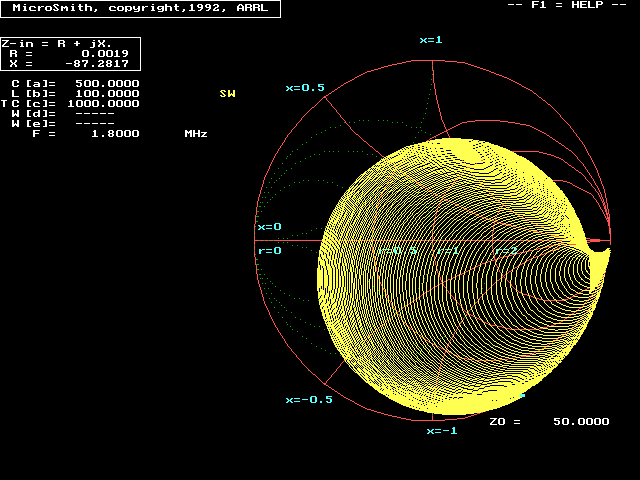Click the r=1 chart label
640x480 pixels.
448,251
